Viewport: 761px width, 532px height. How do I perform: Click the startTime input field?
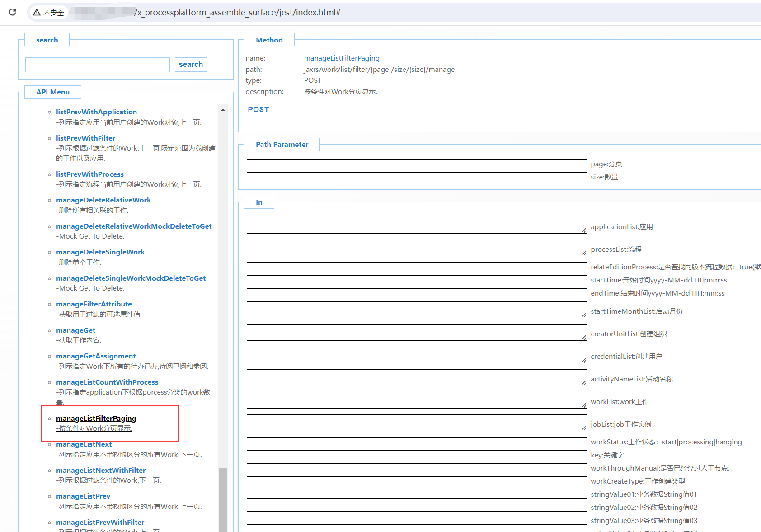(x=417, y=280)
